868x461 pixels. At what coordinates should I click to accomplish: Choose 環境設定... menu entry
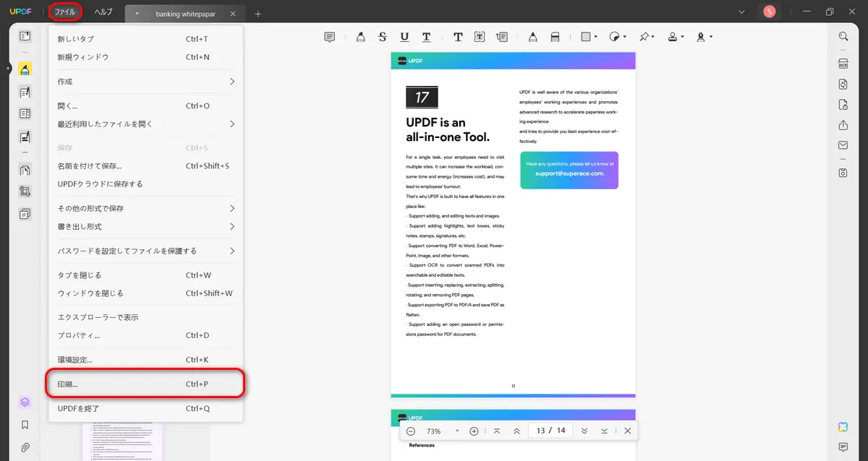pos(146,360)
